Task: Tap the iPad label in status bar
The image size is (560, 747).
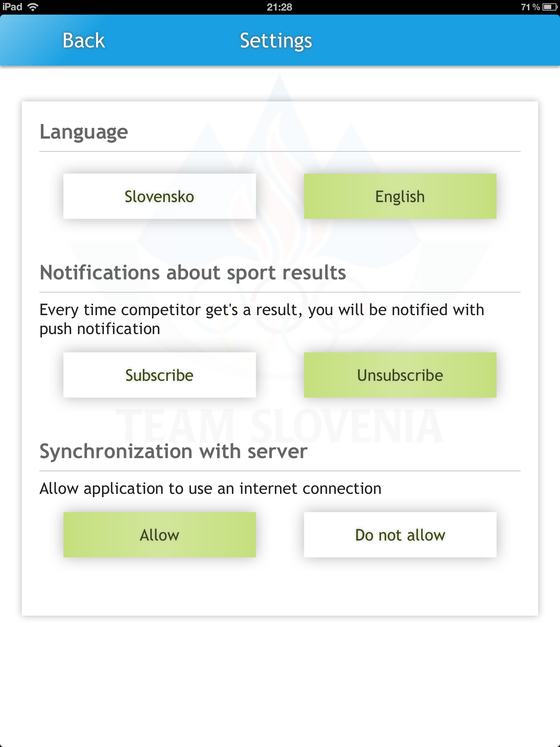Action: pyautogui.click(x=12, y=7)
